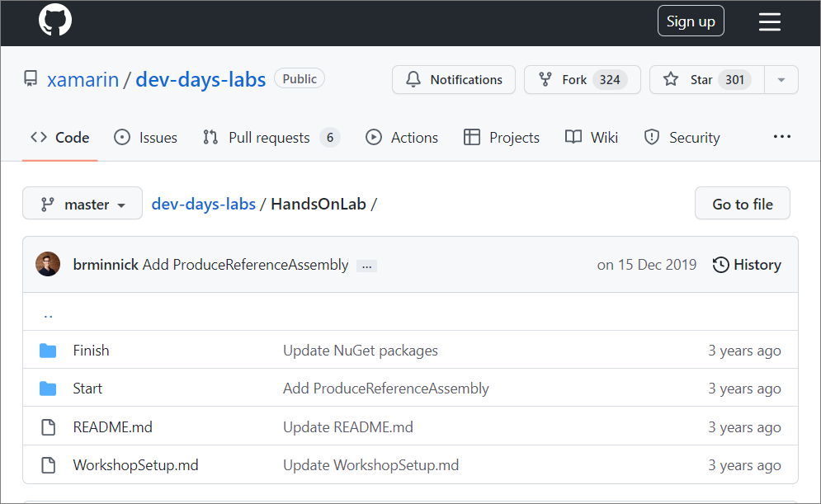This screenshot has width=821, height=504.
Task: Switch to the Issues tab
Action: pyautogui.click(x=145, y=138)
